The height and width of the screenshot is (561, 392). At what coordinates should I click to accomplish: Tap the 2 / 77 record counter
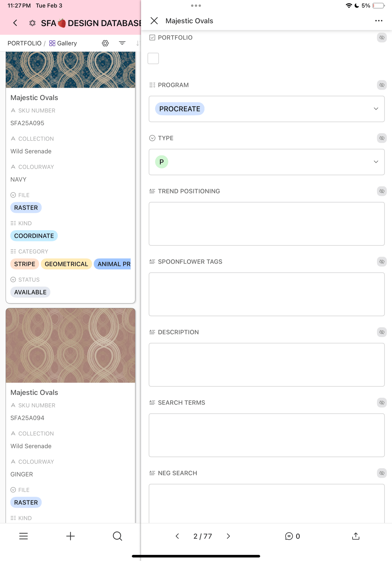click(x=203, y=536)
